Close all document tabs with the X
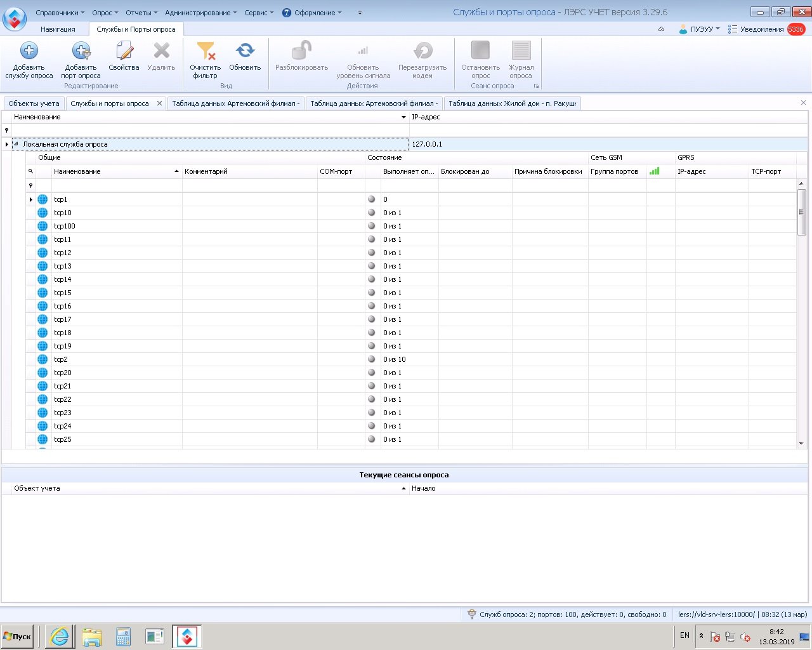 [803, 103]
